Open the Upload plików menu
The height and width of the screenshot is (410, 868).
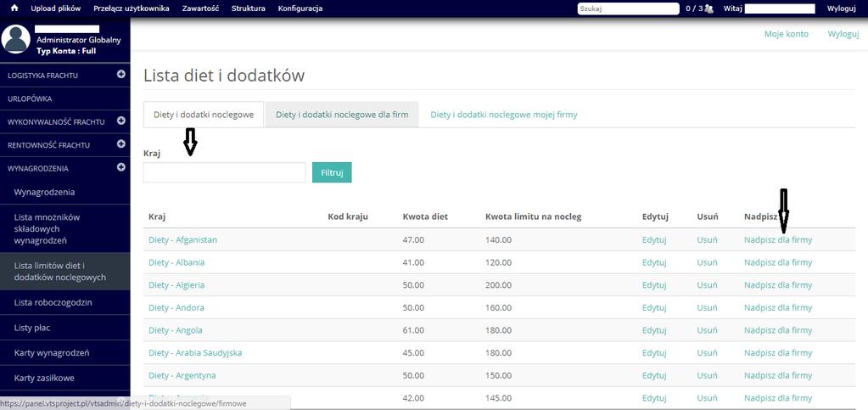[56, 8]
